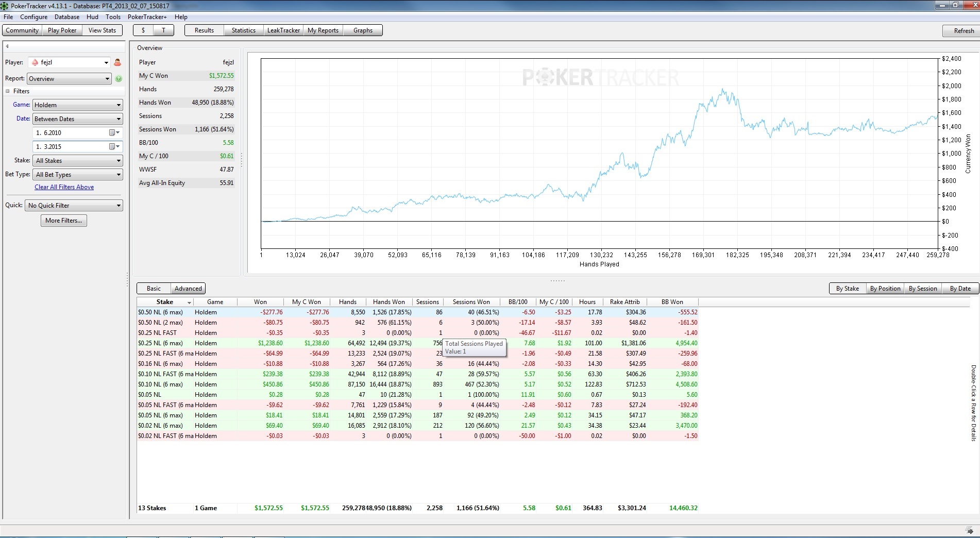Select the $0.10 NL (6 max) row
The width and height of the screenshot is (980, 538).
pyautogui.click(x=417, y=384)
